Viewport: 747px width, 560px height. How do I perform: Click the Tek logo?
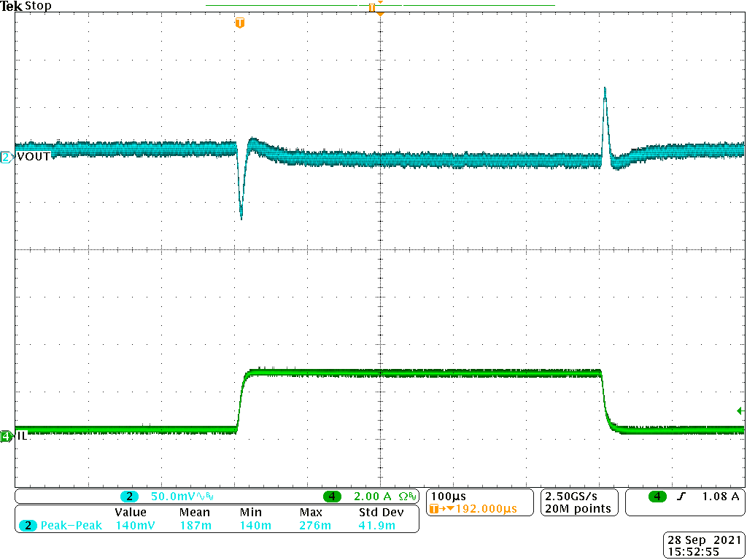click(10, 6)
